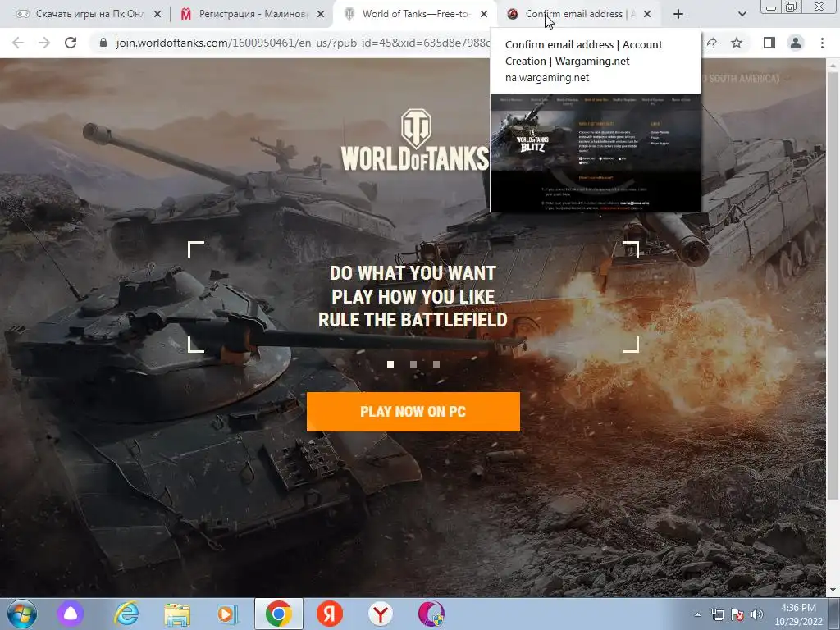Close the Confirm email address tab
Viewport: 840px width, 630px height.
(647, 15)
